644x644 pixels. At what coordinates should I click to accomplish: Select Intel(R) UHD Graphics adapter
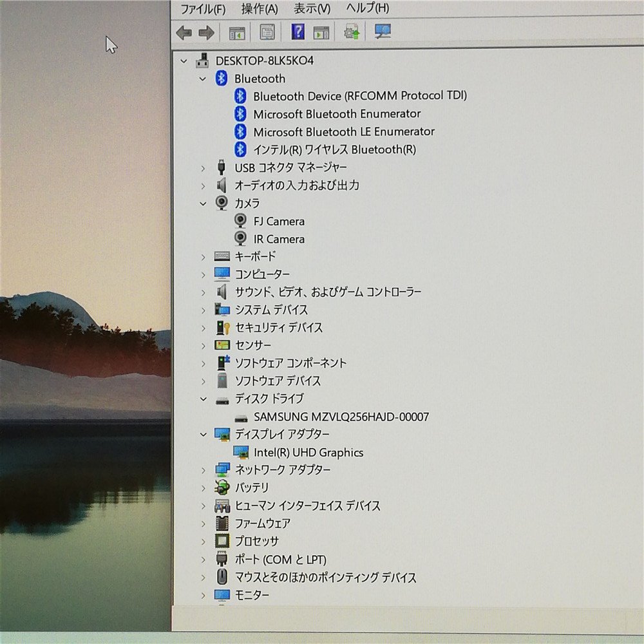pyautogui.click(x=308, y=453)
